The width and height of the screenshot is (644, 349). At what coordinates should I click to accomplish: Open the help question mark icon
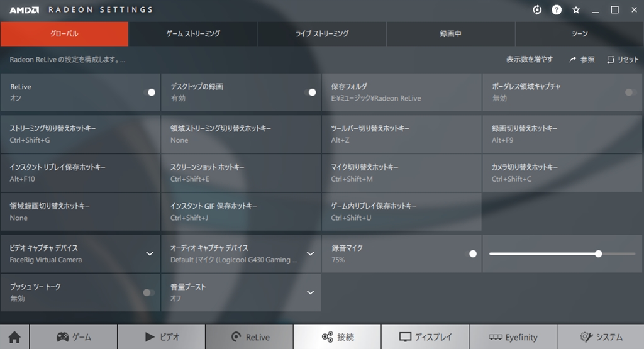(557, 10)
